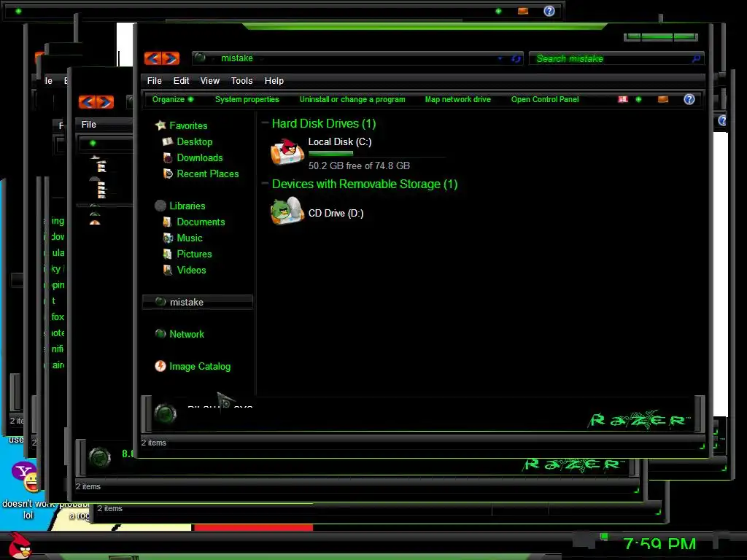Click the details pane orb in the background window

coord(99,458)
